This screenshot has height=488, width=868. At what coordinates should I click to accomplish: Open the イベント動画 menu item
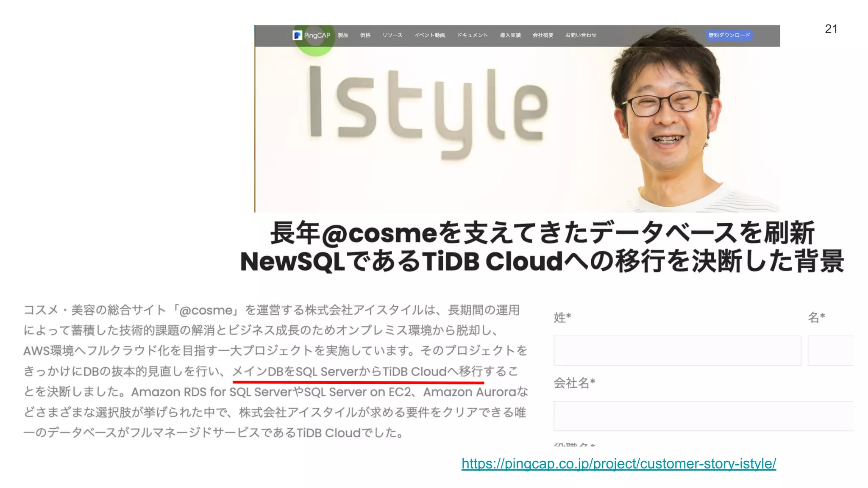pyautogui.click(x=430, y=35)
